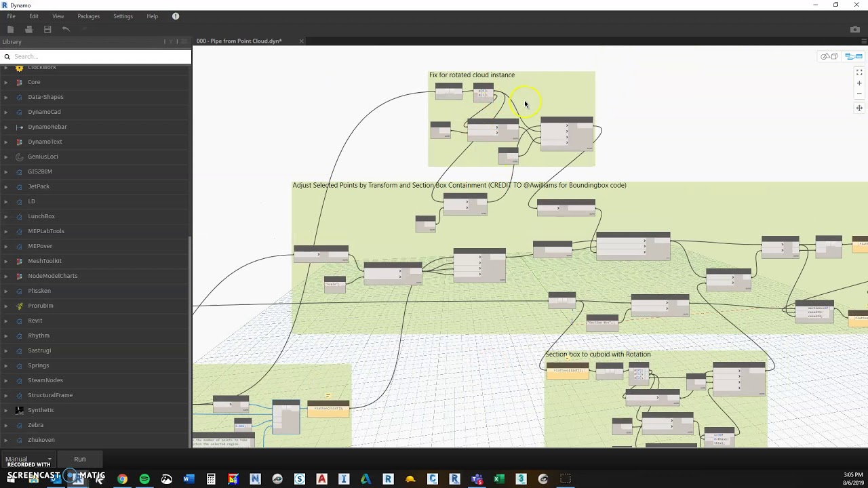868x488 pixels.
Task: Click the Undo toolbar icon
Action: (66, 29)
